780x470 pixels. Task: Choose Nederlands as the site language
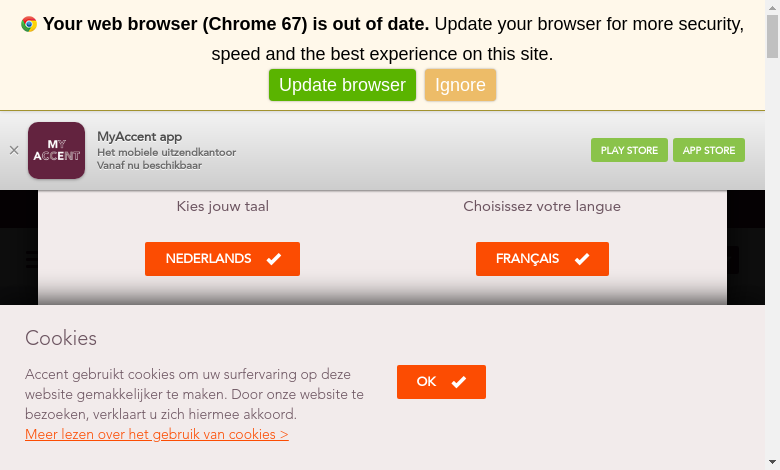point(222,258)
